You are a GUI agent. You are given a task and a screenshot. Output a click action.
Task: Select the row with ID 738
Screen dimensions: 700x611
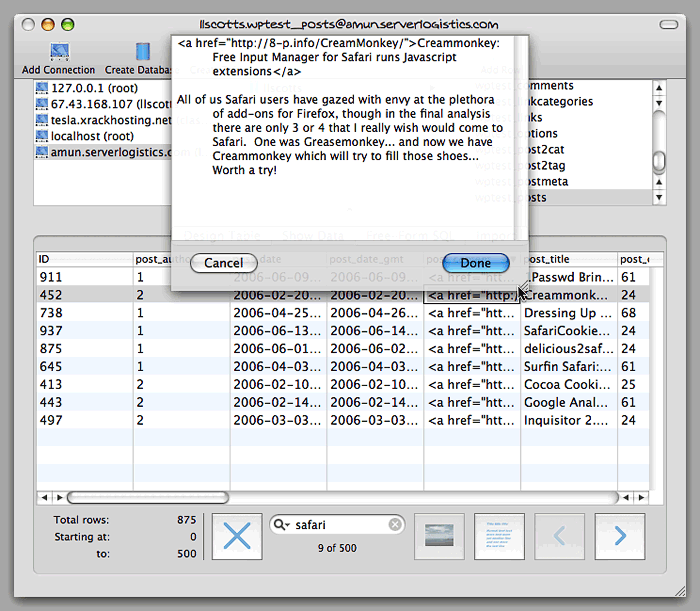click(343, 313)
